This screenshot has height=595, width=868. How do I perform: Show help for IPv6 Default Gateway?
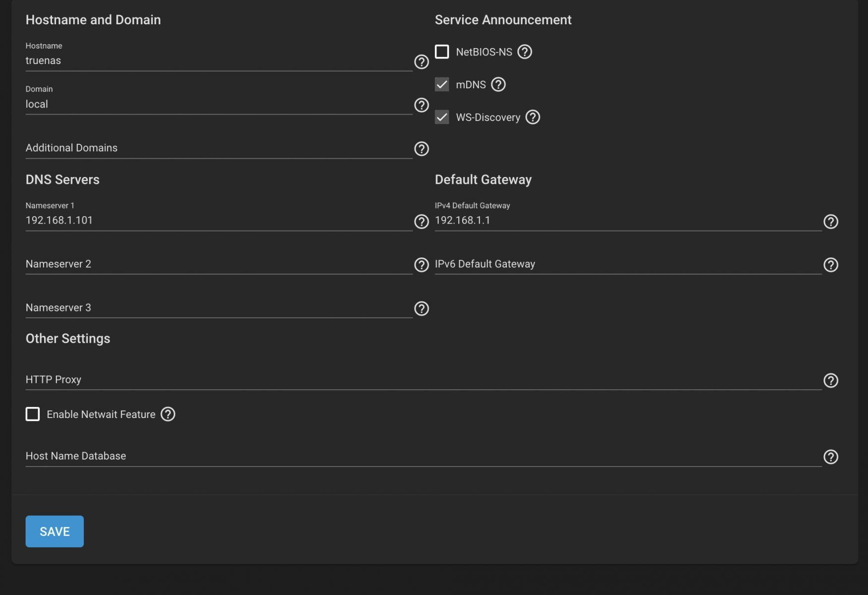[x=830, y=265]
